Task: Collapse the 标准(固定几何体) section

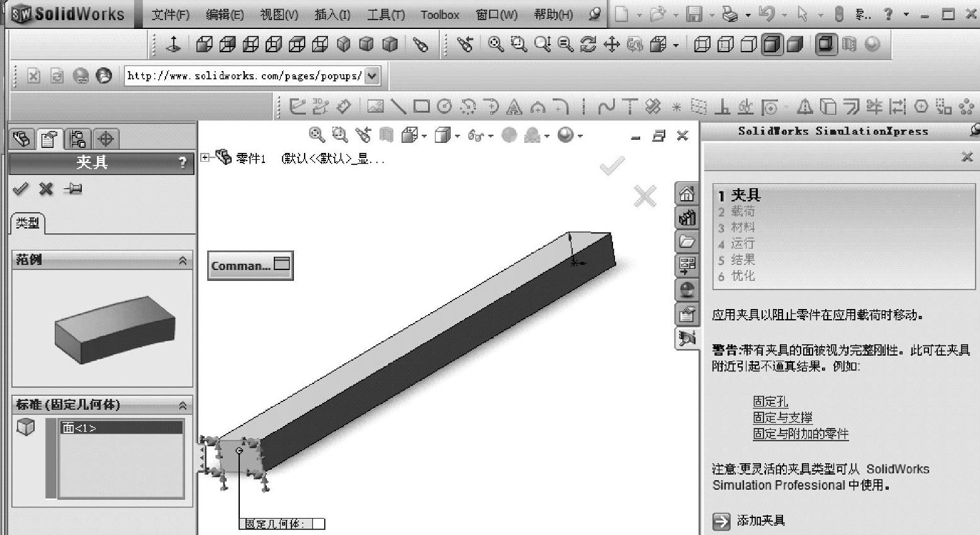Action: tap(183, 405)
